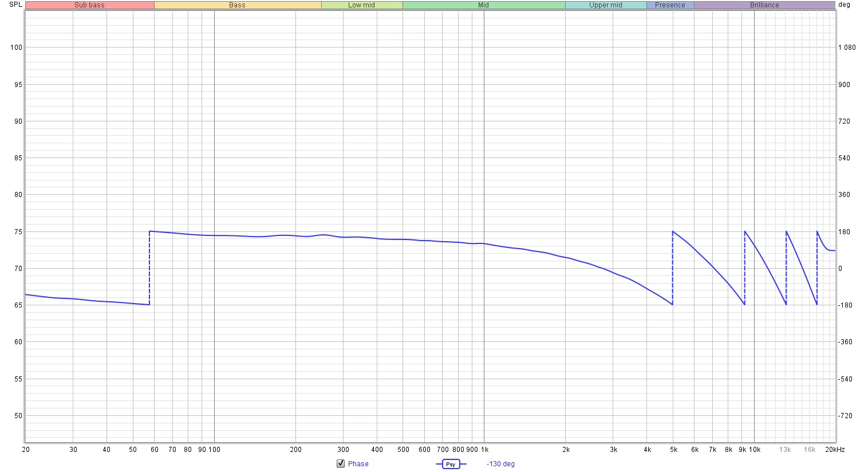This screenshot has height=472, width=868.
Task: Click the Presence band label
Action: click(x=670, y=5)
